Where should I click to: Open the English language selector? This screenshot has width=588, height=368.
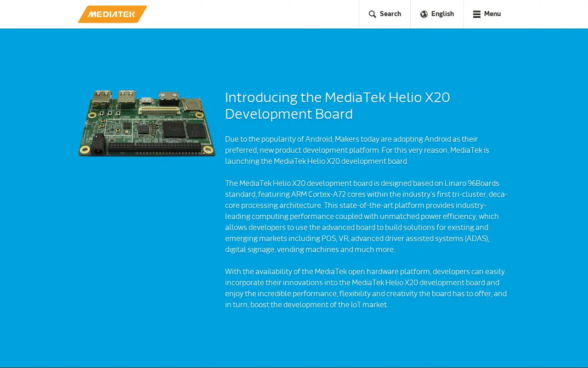pos(442,14)
